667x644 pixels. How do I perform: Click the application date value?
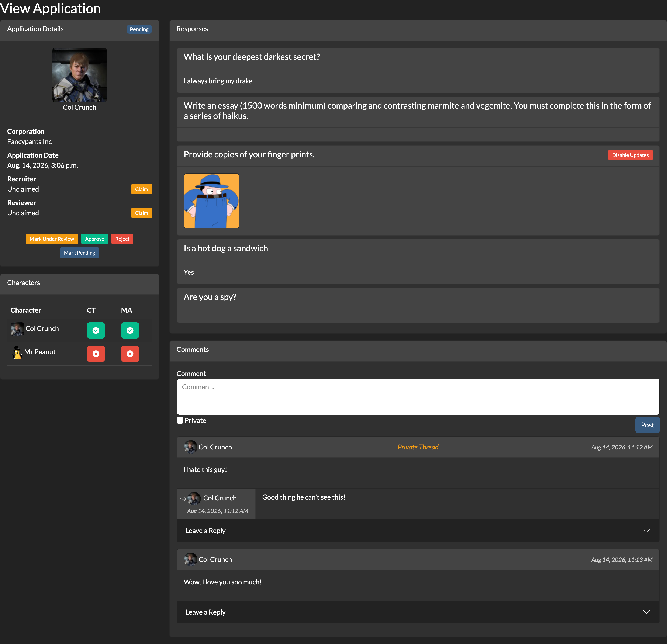pyautogui.click(x=42, y=165)
